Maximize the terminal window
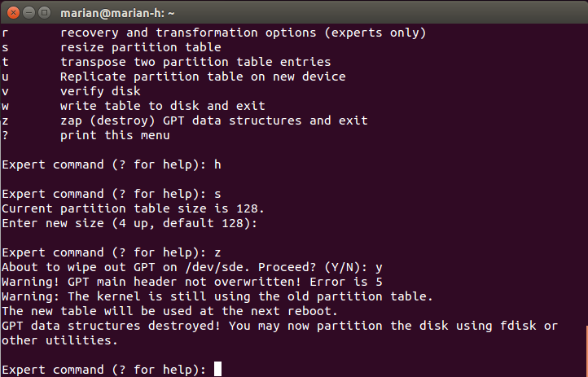The width and height of the screenshot is (588, 377). click(x=45, y=13)
